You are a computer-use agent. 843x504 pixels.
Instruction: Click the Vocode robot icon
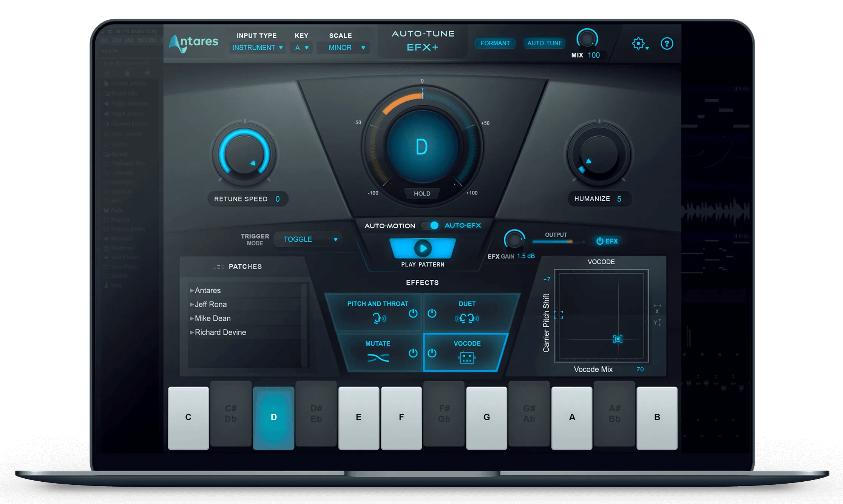(467, 357)
